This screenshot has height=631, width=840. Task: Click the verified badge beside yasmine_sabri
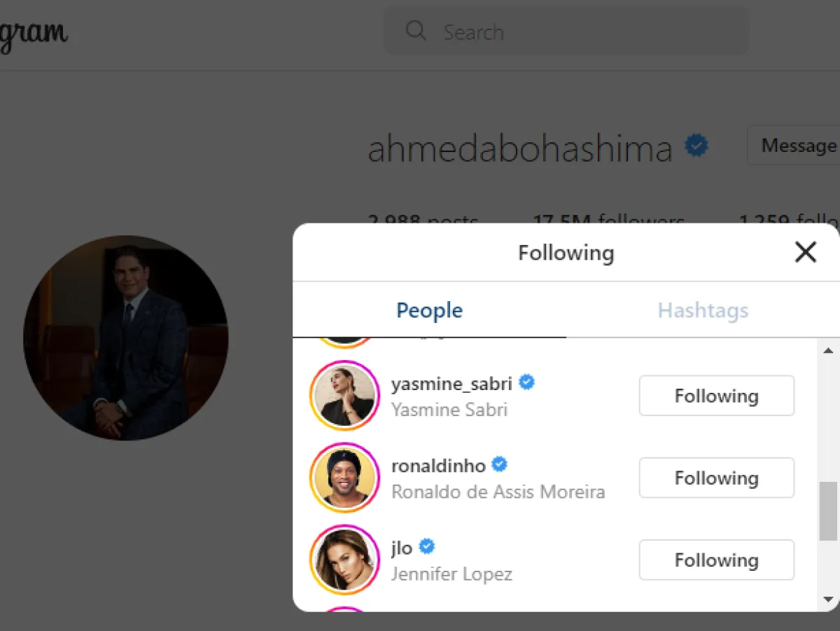526,382
